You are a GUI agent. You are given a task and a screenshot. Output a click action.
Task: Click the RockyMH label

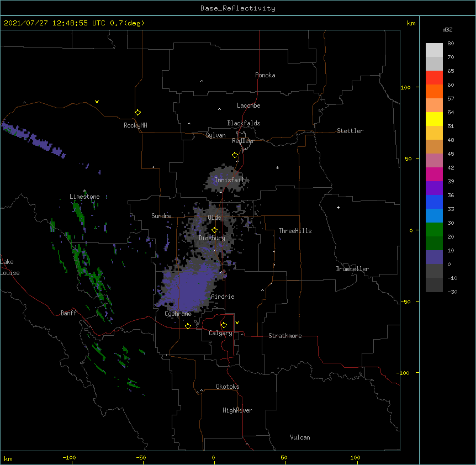tap(135, 125)
